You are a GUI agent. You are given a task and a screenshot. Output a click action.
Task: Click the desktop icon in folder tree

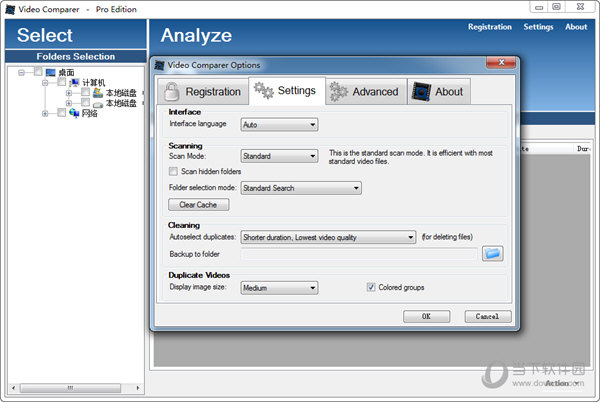[51, 72]
